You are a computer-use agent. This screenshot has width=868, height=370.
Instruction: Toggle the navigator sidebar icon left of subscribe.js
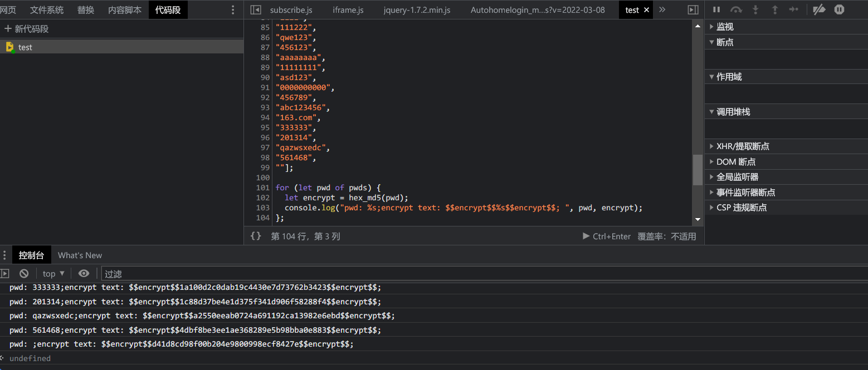tap(256, 10)
